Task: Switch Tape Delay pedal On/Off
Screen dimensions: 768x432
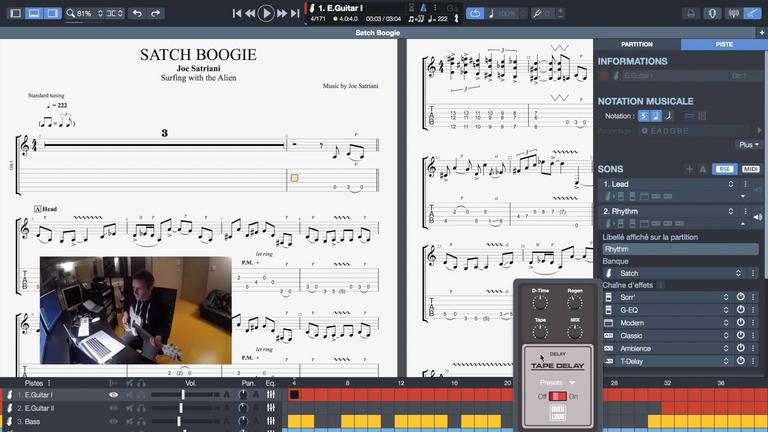Action: point(558,397)
